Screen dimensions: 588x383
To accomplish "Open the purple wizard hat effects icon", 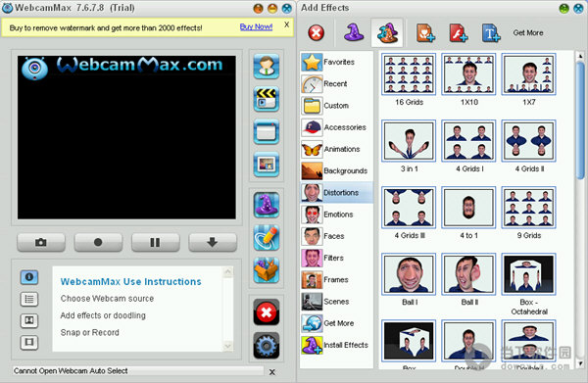I will (x=267, y=205).
